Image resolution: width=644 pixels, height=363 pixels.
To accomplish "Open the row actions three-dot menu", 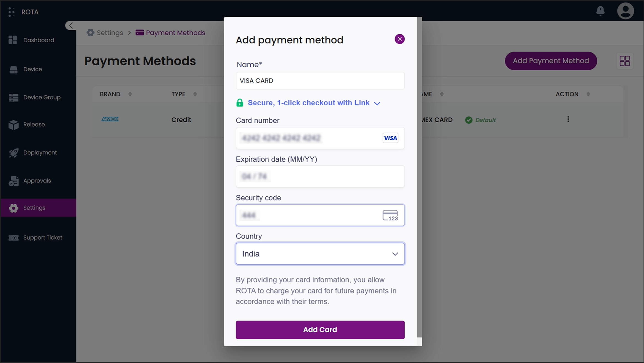I will click(568, 119).
